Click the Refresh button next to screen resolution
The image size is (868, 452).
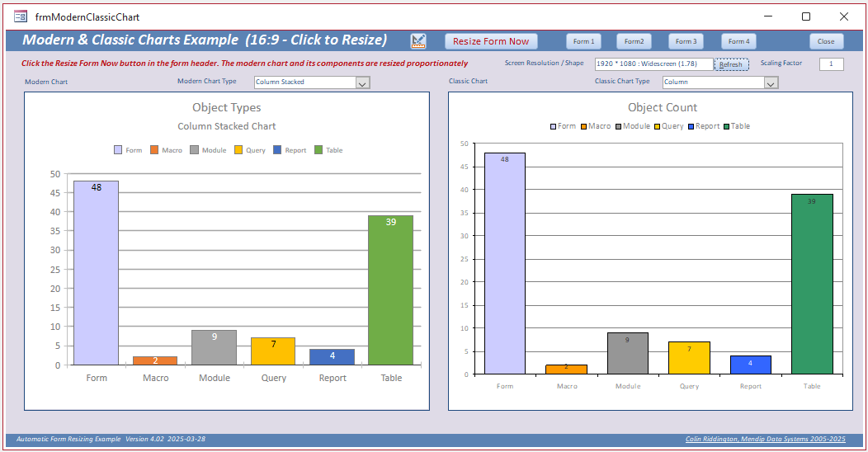coord(731,64)
